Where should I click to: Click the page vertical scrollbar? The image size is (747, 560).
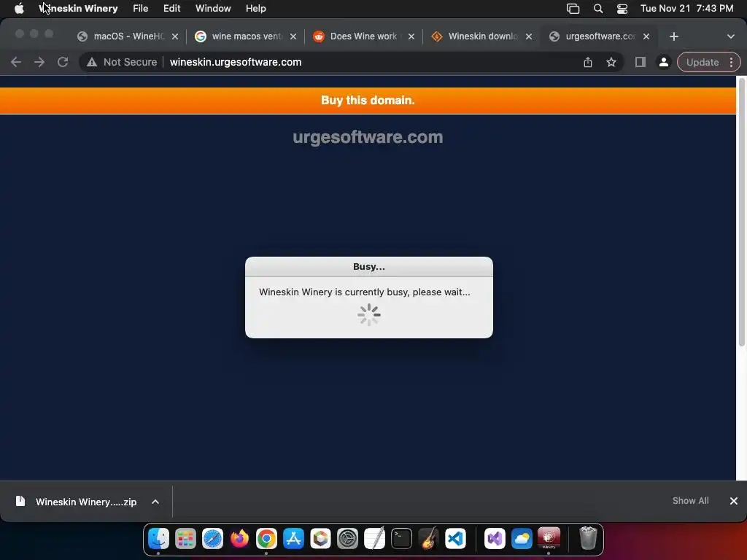coord(741,211)
